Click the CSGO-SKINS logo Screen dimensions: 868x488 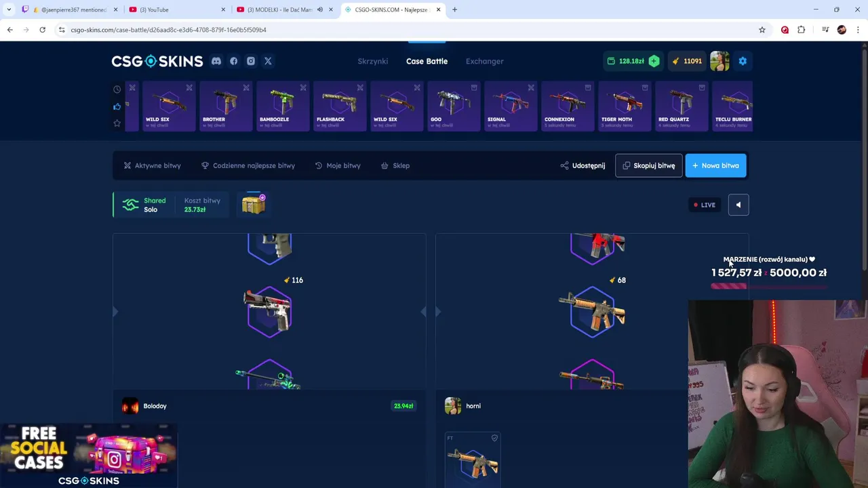pos(157,61)
